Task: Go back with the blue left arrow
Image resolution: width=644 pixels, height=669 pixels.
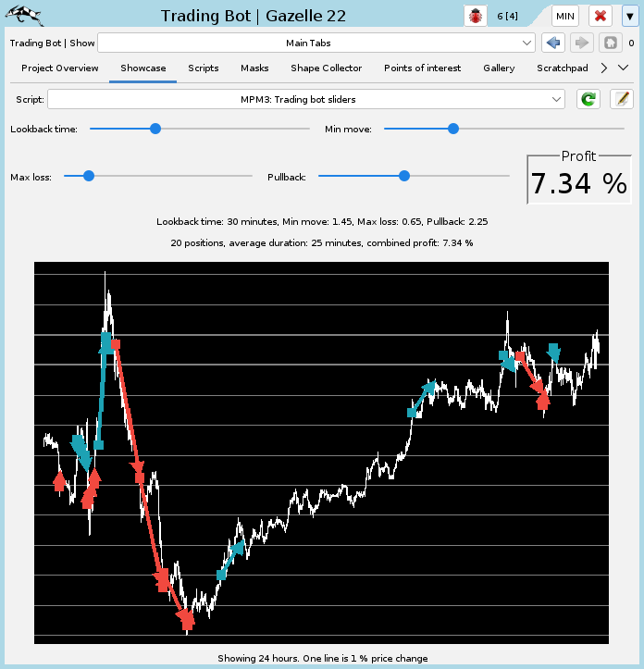Action: [553, 43]
